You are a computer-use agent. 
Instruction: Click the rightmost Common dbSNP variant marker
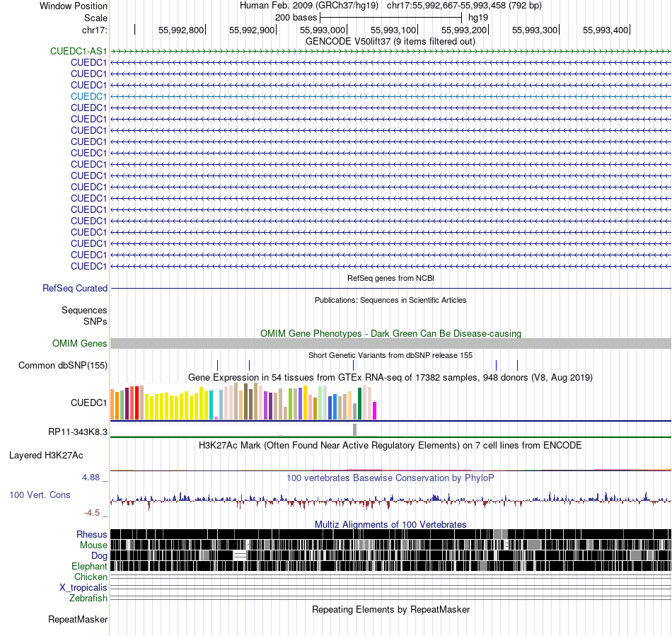(517, 365)
